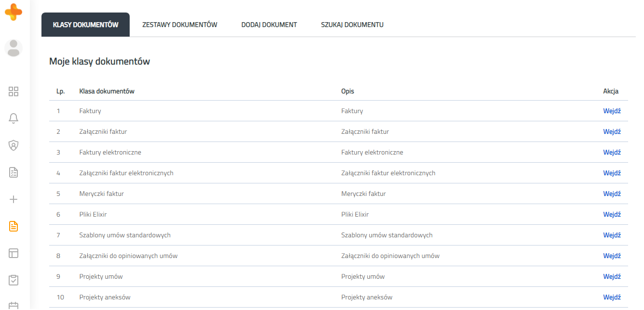Click the Lp. column header
Viewport: 644px width, 310px height.
(61, 91)
